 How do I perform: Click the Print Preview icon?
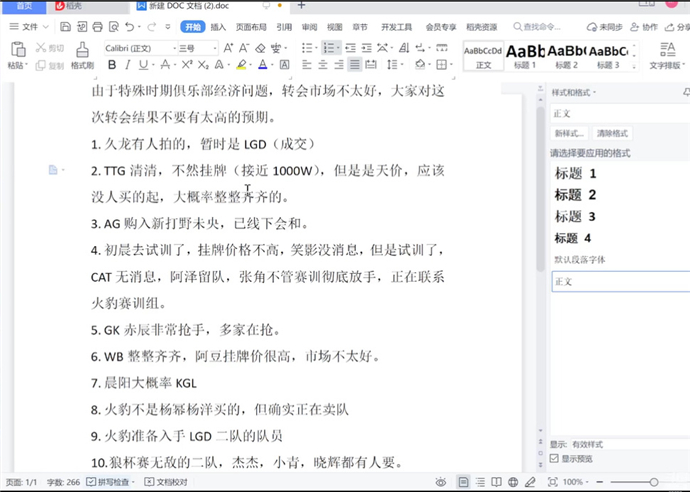coord(114,27)
